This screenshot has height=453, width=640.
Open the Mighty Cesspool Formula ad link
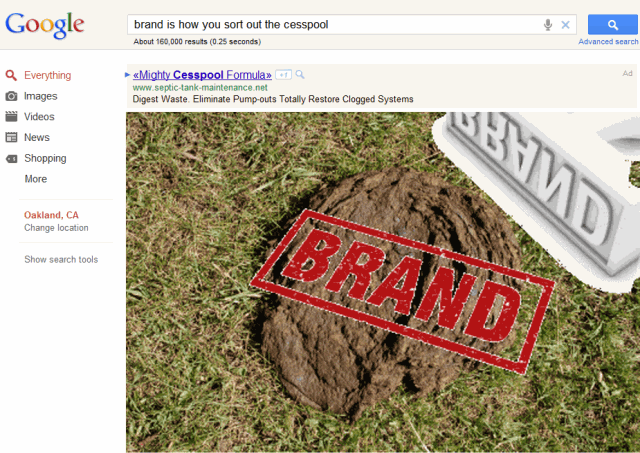pyautogui.click(x=202, y=75)
